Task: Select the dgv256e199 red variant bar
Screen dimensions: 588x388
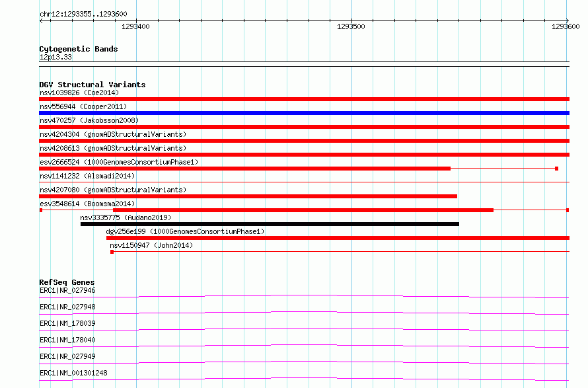Action: click(x=338, y=238)
